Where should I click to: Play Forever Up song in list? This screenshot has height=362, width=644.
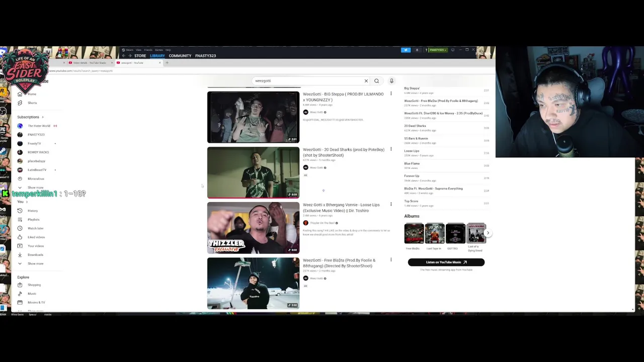pyautogui.click(x=446, y=178)
